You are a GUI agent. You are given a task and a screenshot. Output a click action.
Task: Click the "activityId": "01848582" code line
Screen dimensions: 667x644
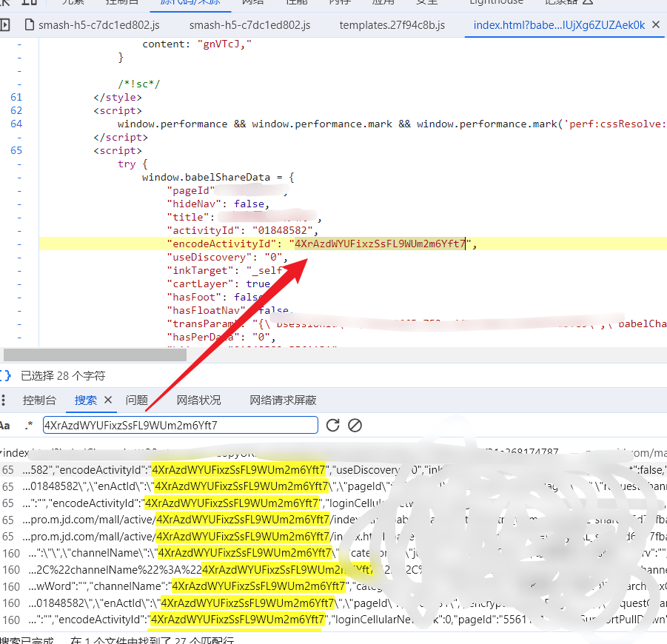tap(243, 230)
